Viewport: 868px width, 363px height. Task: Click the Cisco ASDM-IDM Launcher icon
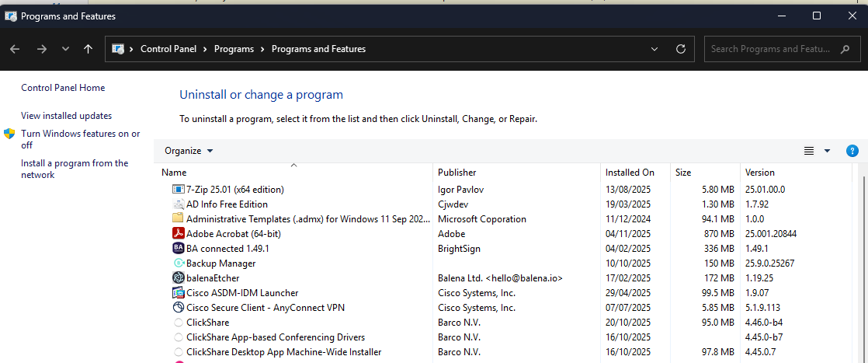(x=178, y=293)
